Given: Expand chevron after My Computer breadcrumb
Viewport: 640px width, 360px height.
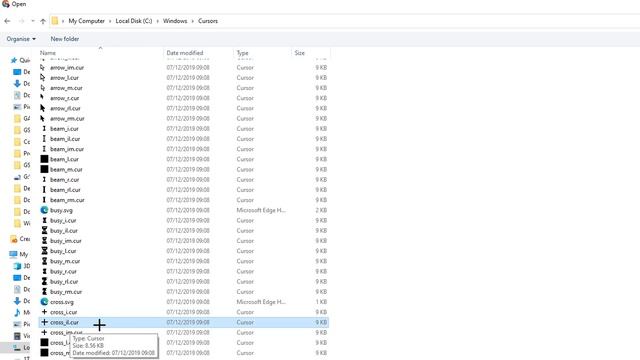Looking at the screenshot, I should coord(110,21).
